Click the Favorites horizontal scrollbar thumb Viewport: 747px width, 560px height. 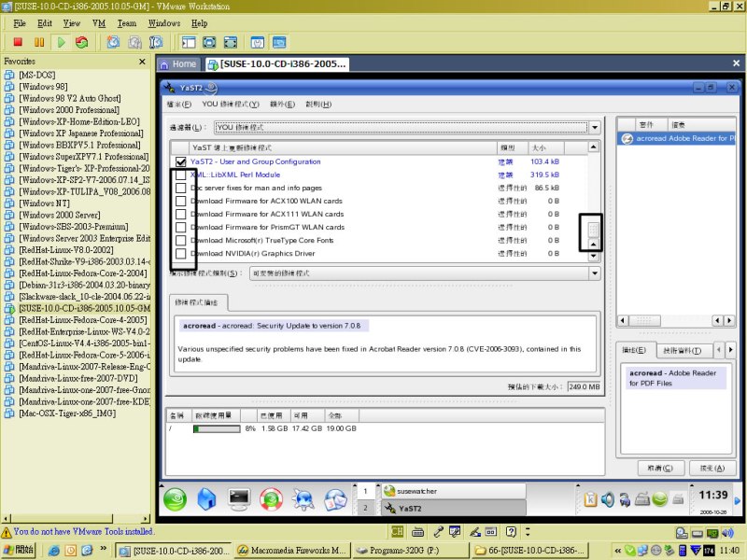click(x=62, y=518)
